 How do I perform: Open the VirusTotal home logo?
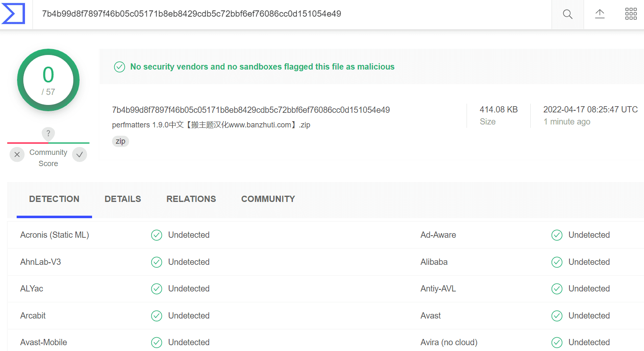click(x=13, y=14)
